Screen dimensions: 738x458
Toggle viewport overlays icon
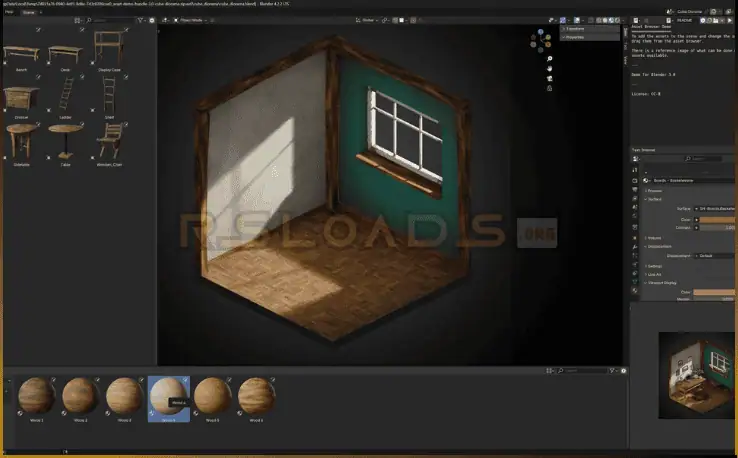tap(577, 20)
